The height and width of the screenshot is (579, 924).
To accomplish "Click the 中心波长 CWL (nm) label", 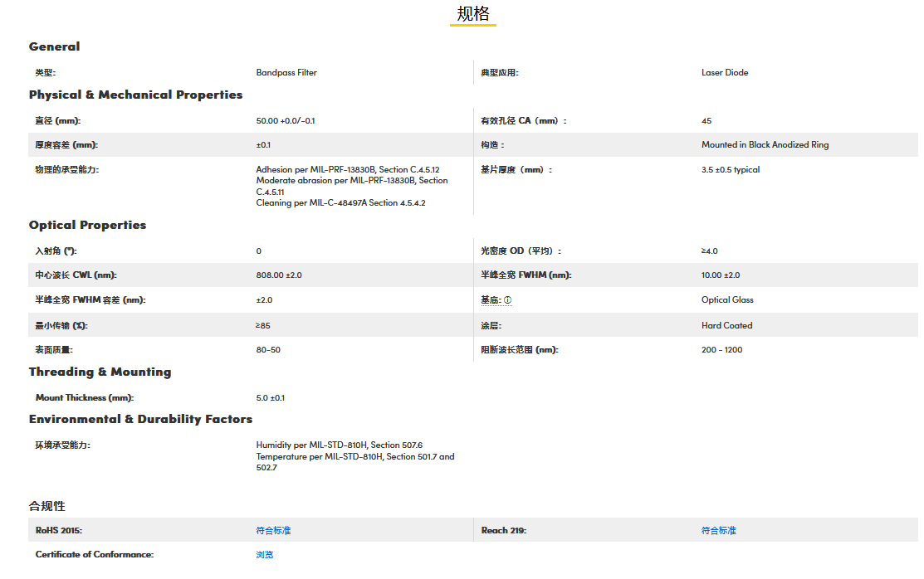I will point(76,275).
